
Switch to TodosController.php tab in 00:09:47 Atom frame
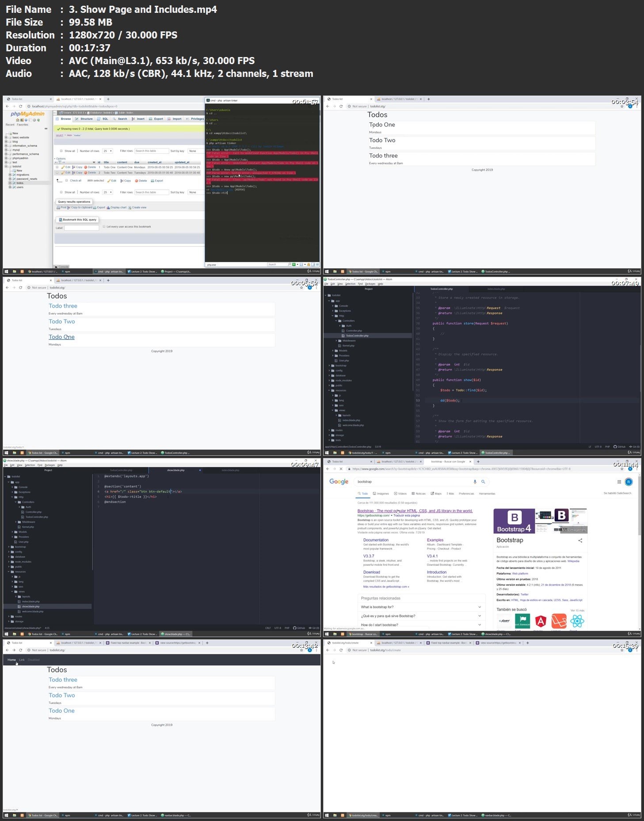point(121,470)
